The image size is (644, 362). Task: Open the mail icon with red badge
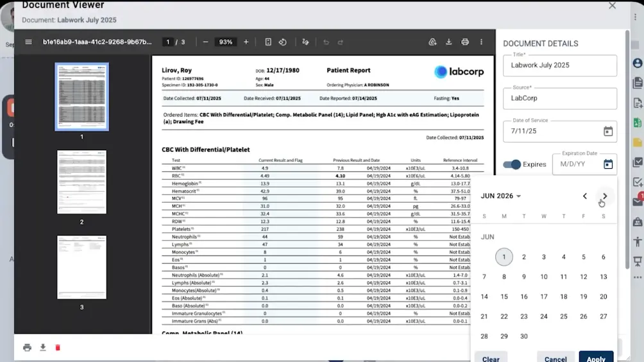[x=638, y=201]
